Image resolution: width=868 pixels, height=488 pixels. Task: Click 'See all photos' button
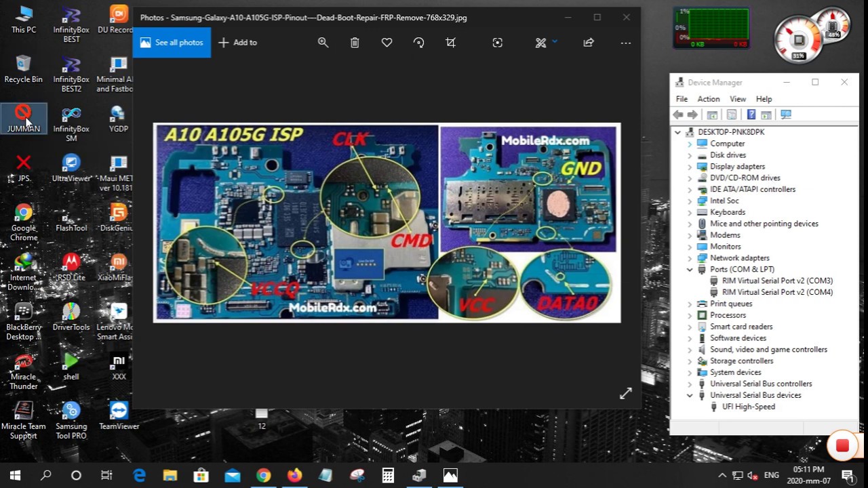click(x=172, y=43)
